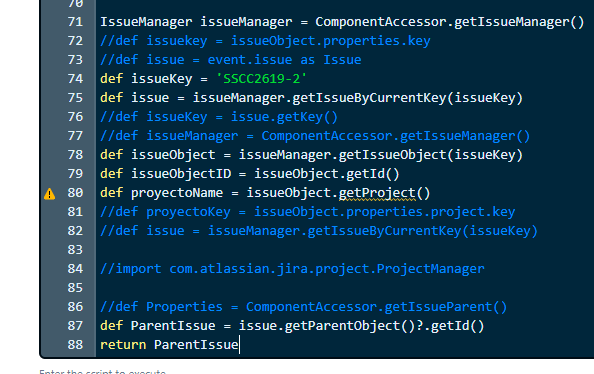Click the getParentObject call on line 87
594x374 pixels.
pyautogui.click(x=342, y=326)
